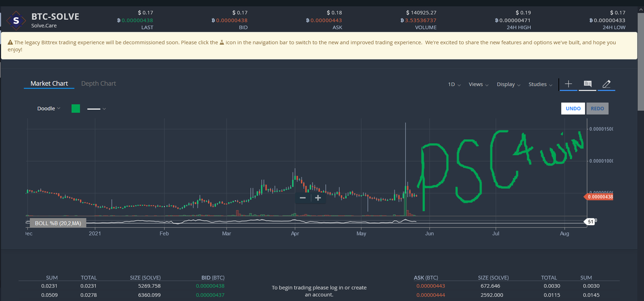Toggle the info tooltip chat icon
Viewport: 644px width, 301px height.
coord(587,84)
